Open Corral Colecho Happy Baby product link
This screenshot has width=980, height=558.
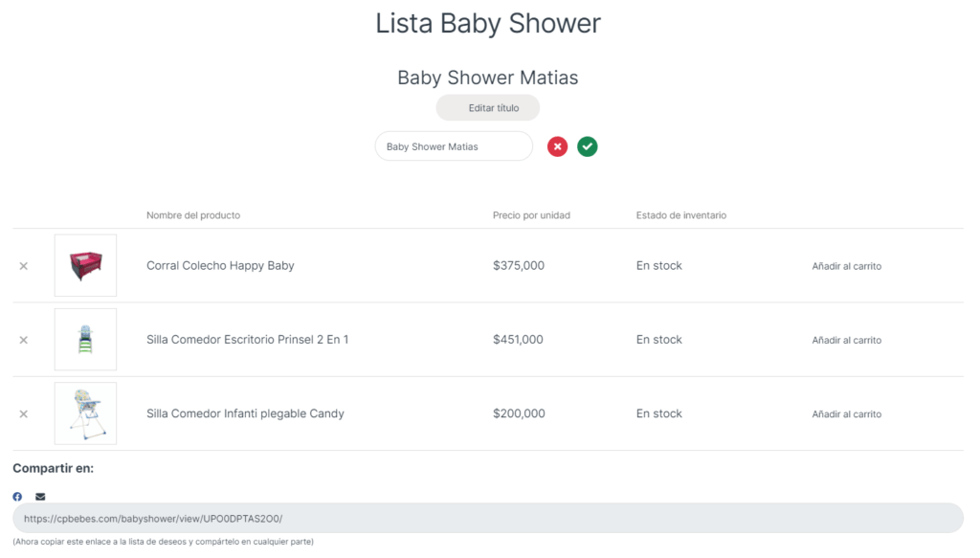tap(220, 266)
